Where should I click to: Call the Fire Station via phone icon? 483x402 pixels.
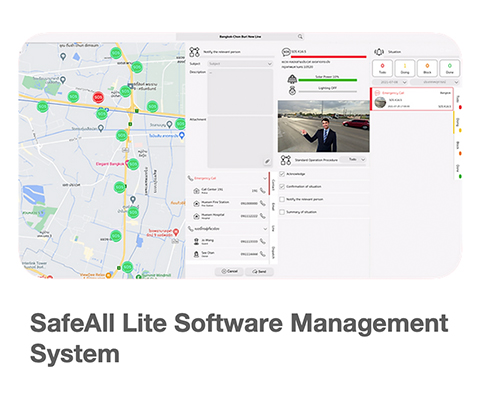tap(263, 203)
